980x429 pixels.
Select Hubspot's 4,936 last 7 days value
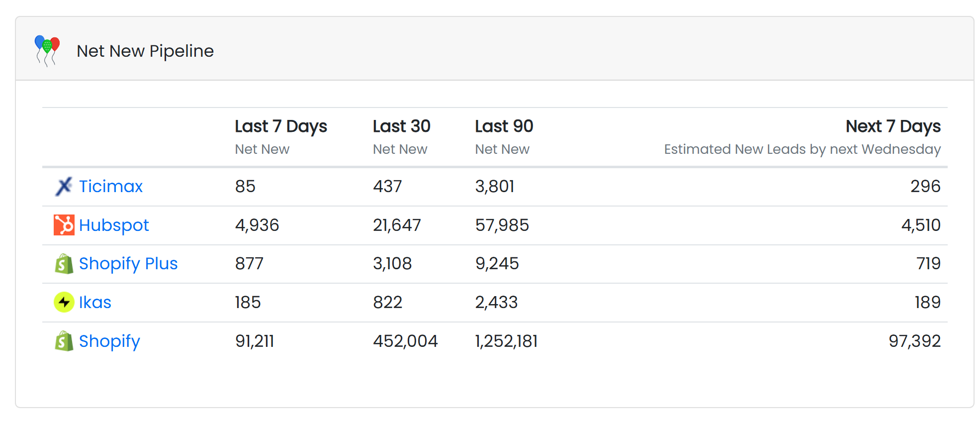257,225
